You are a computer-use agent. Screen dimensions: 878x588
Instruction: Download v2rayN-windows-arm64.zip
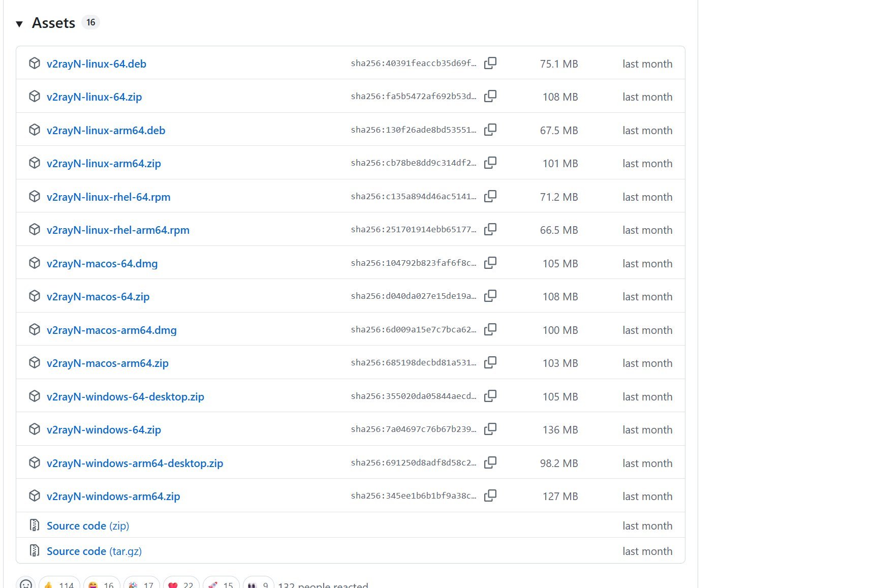click(113, 497)
